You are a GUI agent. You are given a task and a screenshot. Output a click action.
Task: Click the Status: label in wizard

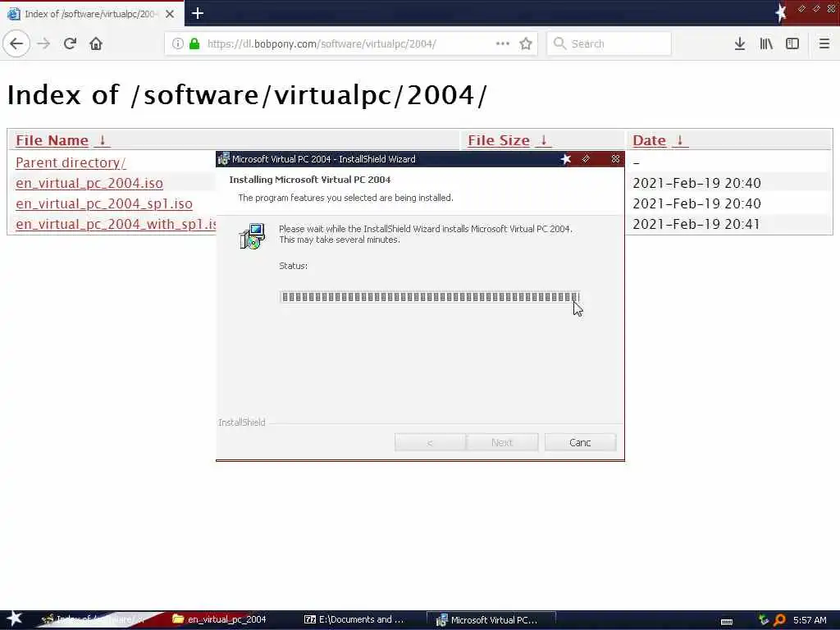click(x=293, y=266)
